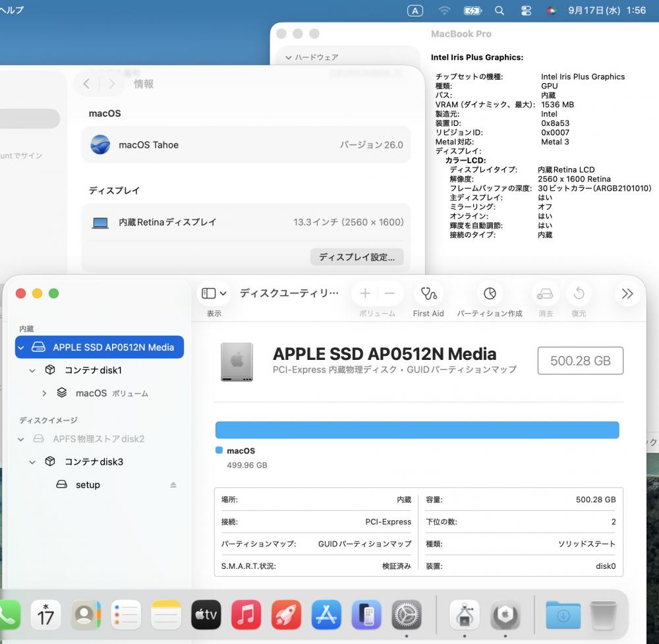Open Control Center in menu bar

pyautogui.click(x=526, y=11)
